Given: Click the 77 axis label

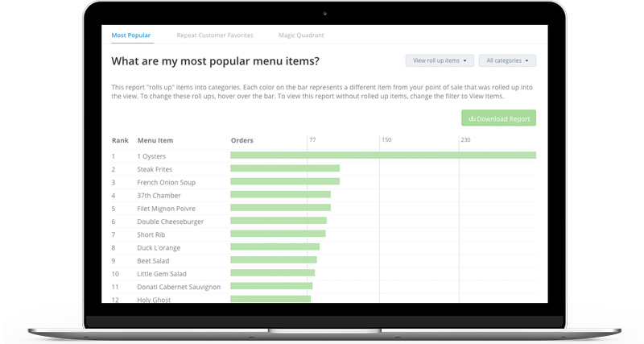Looking at the screenshot, I should click(312, 139).
